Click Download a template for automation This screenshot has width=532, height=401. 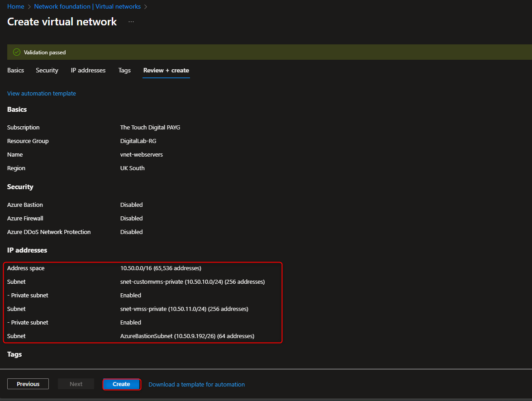tap(196, 384)
